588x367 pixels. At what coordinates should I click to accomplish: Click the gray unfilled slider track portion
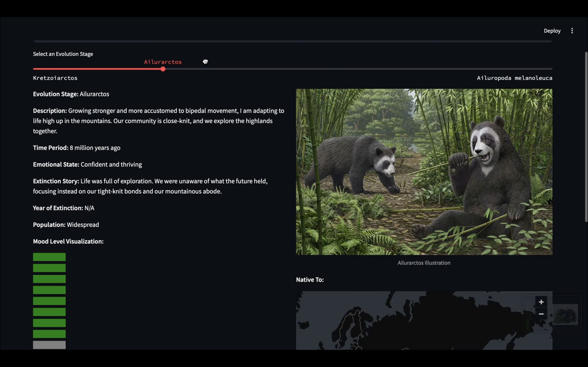point(357,69)
